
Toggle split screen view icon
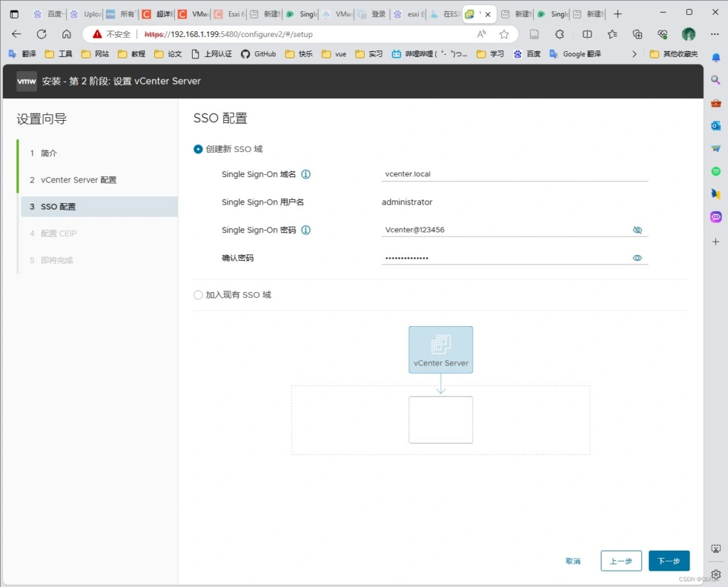pos(587,34)
